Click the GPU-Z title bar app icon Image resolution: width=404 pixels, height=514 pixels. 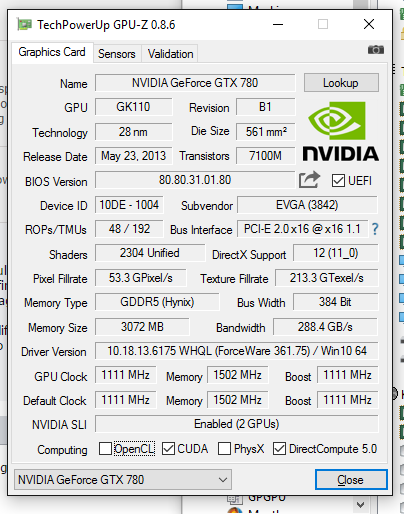click(x=25, y=25)
